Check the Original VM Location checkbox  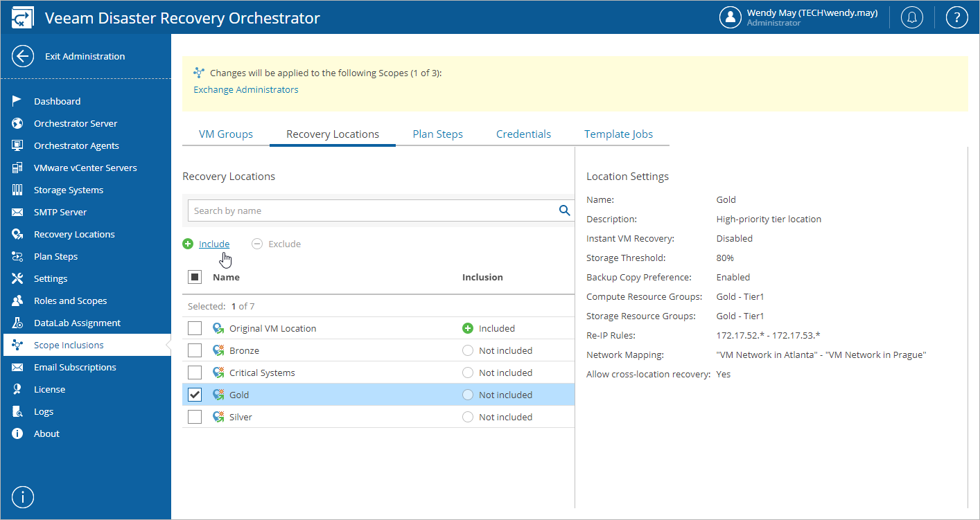(195, 328)
